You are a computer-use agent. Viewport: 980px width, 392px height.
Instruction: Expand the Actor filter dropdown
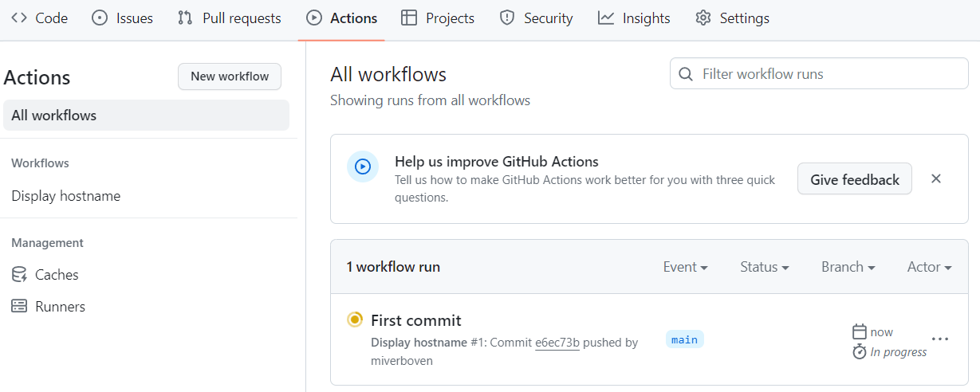click(x=930, y=267)
